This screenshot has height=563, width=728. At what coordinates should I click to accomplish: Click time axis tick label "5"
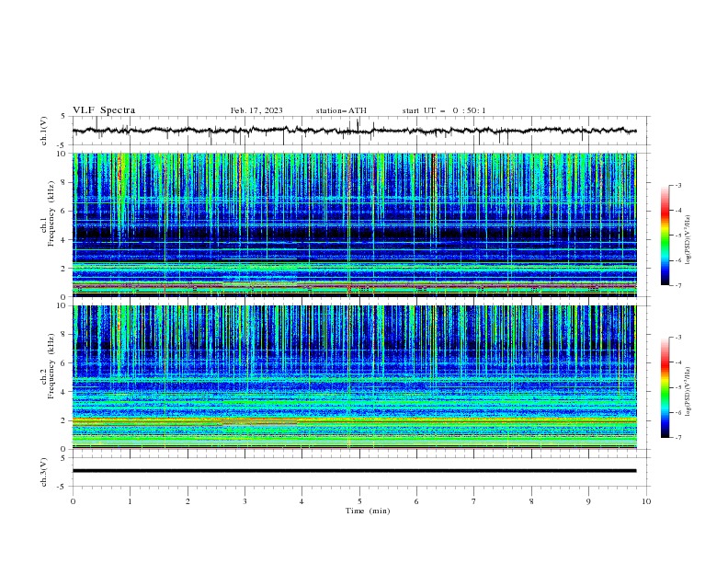tap(359, 501)
